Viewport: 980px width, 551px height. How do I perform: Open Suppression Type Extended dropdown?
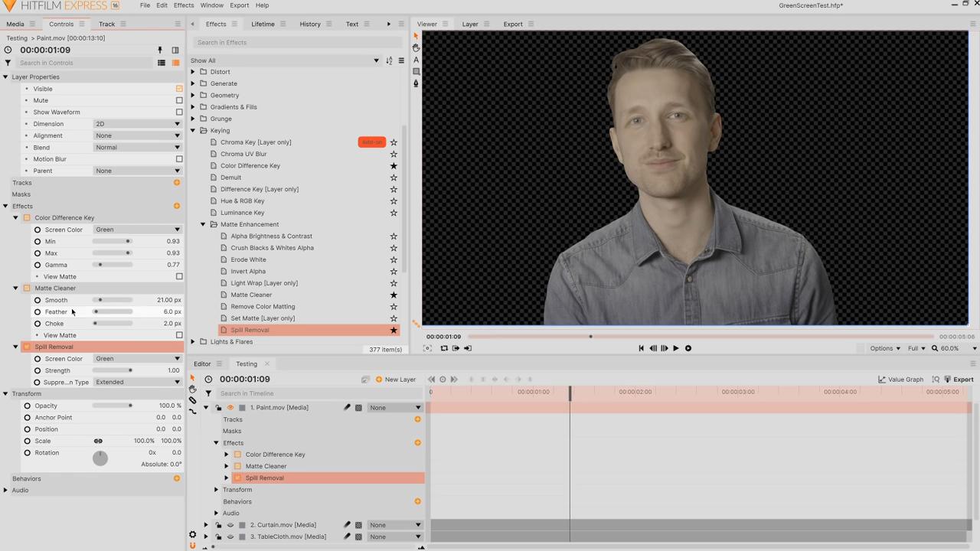click(x=137, y=382)
